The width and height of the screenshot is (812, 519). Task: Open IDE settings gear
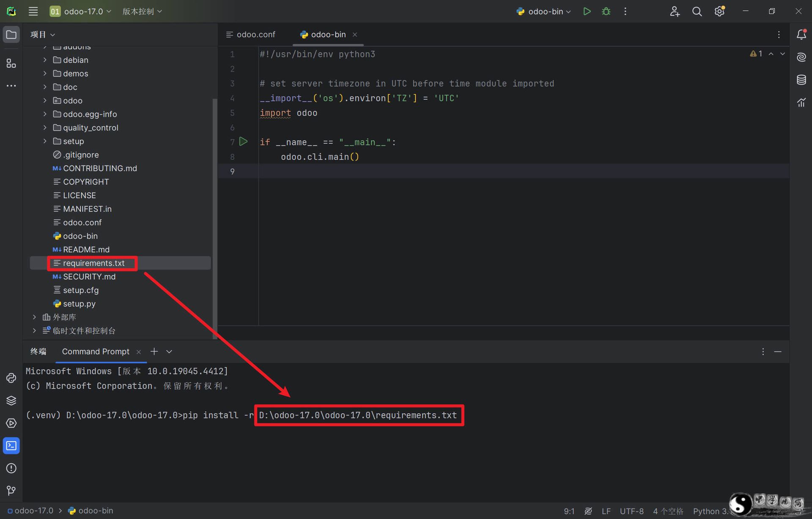tap(719, 11)
